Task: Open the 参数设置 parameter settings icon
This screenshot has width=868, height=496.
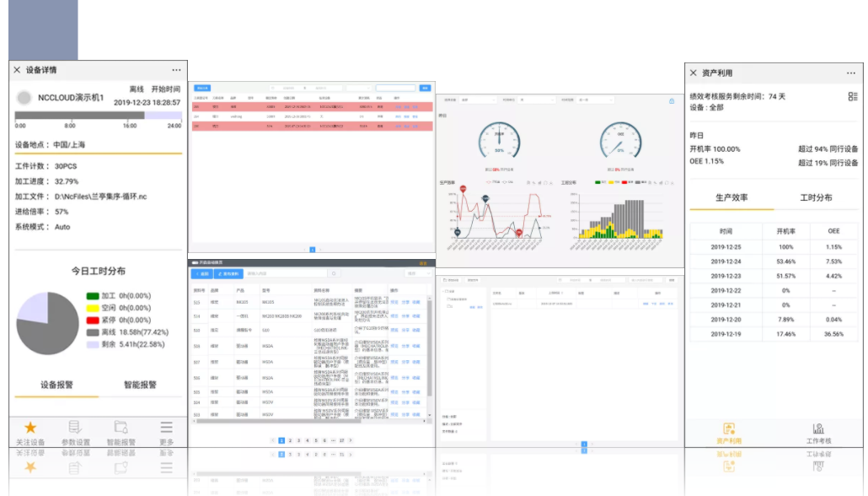Action: click(76, 428)
